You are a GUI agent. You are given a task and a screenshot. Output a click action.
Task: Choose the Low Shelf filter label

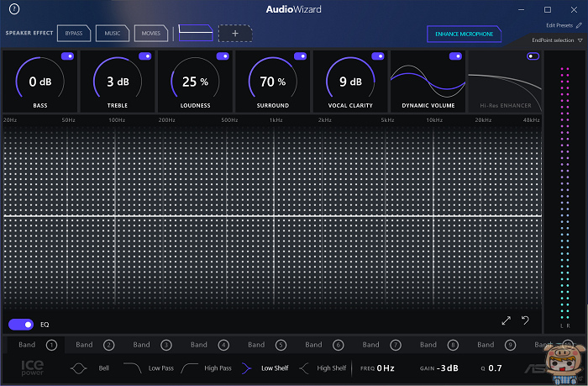tap(275, 368)
